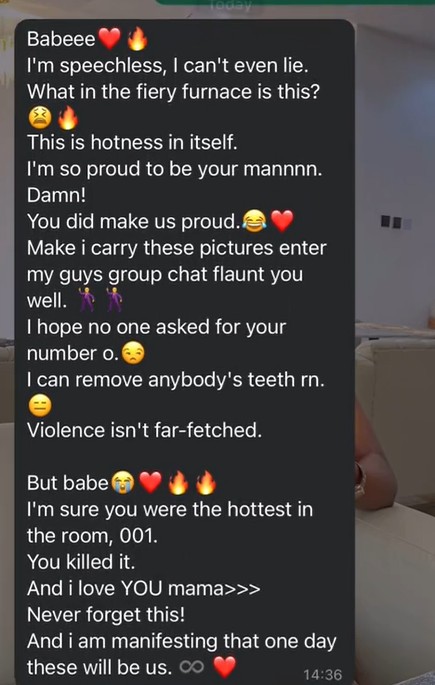The width and height of the screenshot is (435, 685).
Task: Tap the final red heart near the timestamp
Action: [x=224, y=667]
